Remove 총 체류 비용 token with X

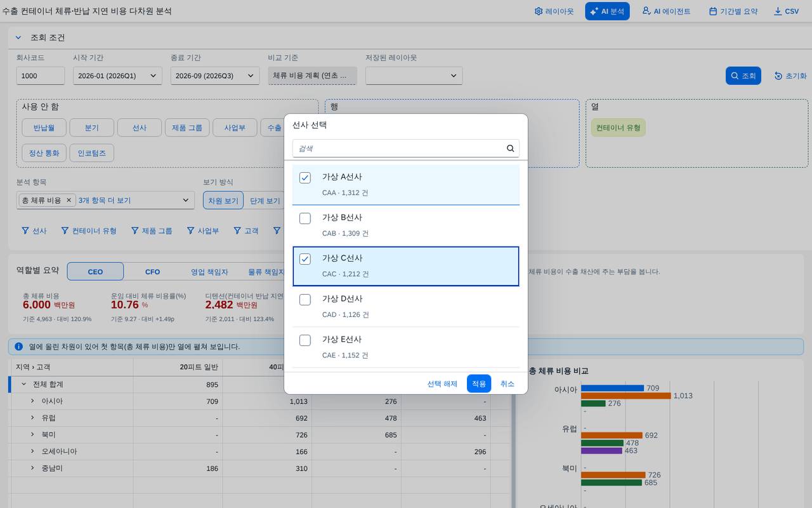(69, 200)
